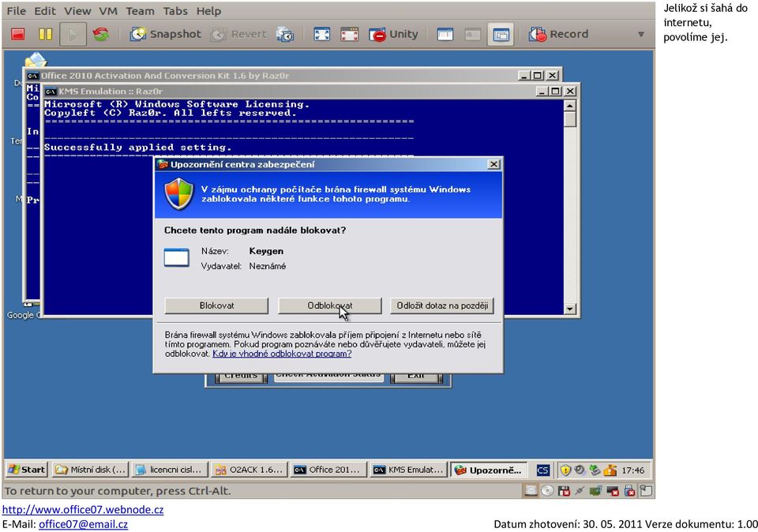The image size is (758, 532).
Task: Click scroll down arrow in KMS Emulation window
Action: click(570, 309)
